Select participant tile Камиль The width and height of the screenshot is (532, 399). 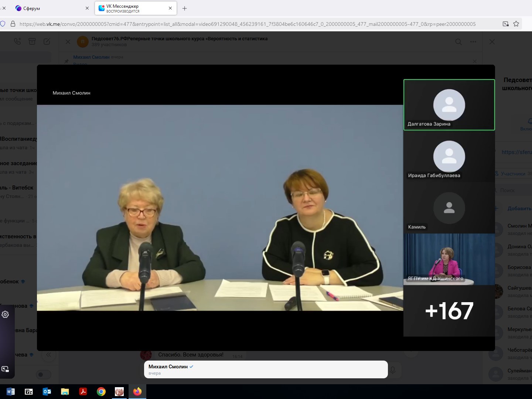point(449,208)
